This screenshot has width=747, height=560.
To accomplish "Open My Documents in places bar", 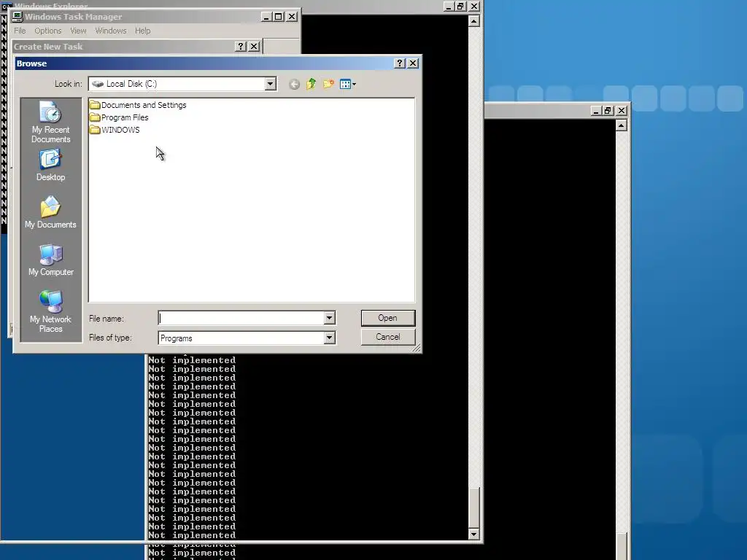I will (50, 212).
